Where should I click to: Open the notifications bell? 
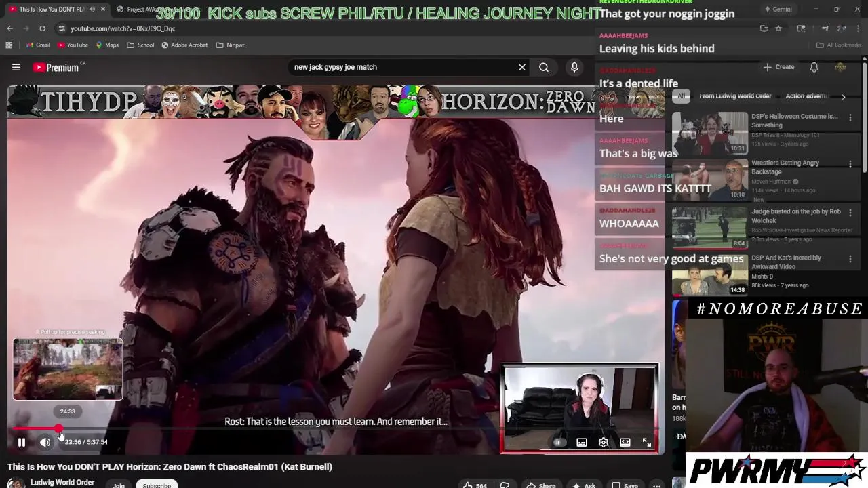[814, 67]
